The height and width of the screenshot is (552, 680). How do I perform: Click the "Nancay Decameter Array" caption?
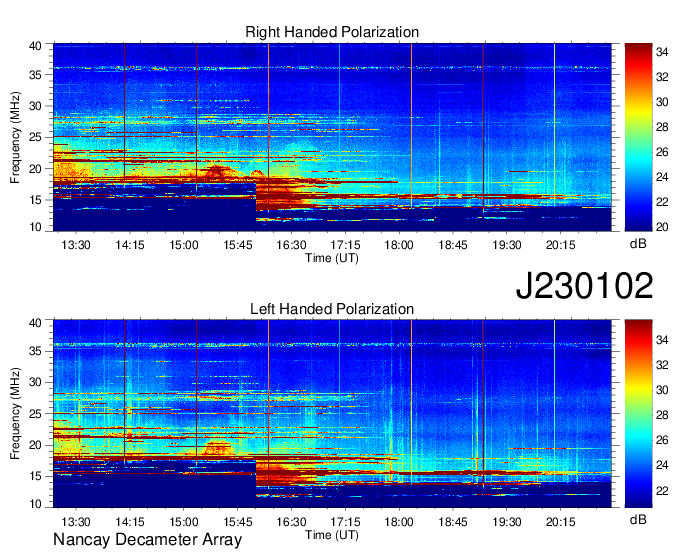click(147, 540)
